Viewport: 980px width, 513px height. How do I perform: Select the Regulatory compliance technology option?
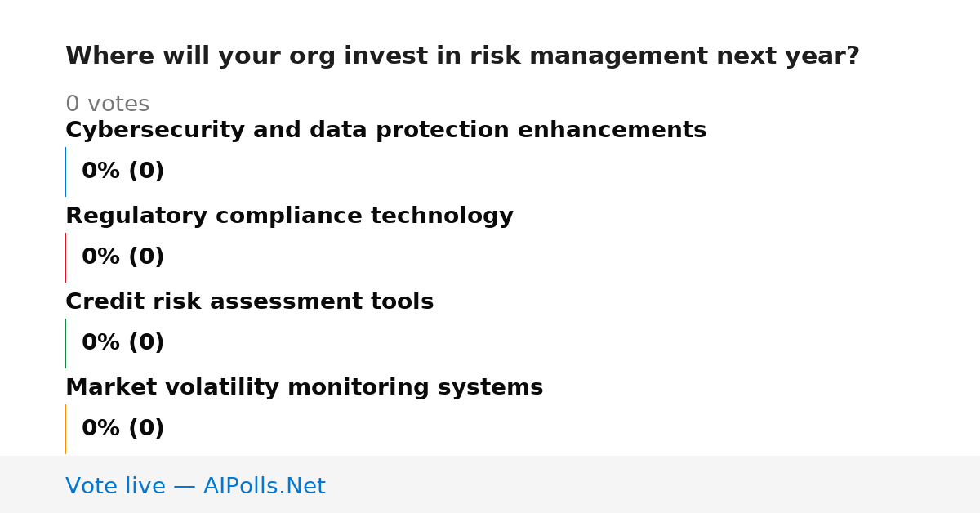(289, 216)
